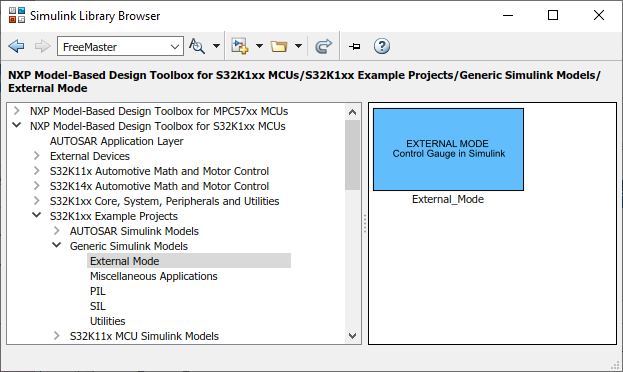Collapse S32K1xx Example Projects node
The width and height of the screenshot is (623, 372).
[37, 215]
